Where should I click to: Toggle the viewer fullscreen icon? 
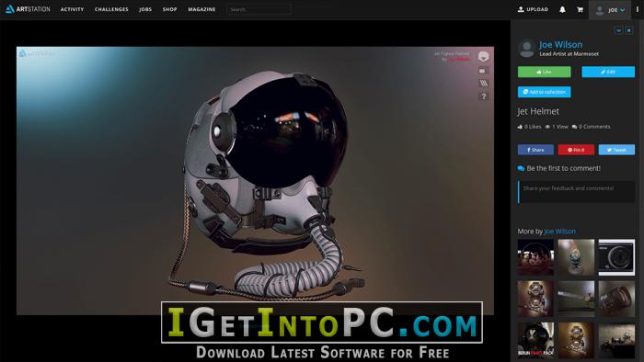[483, 71]
